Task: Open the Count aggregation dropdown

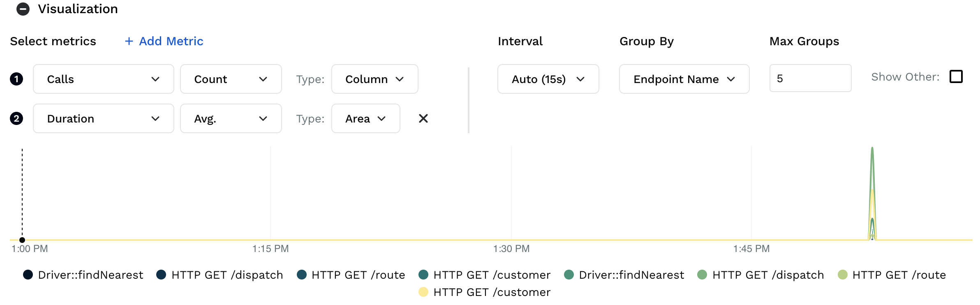Action: click(231, 79)
